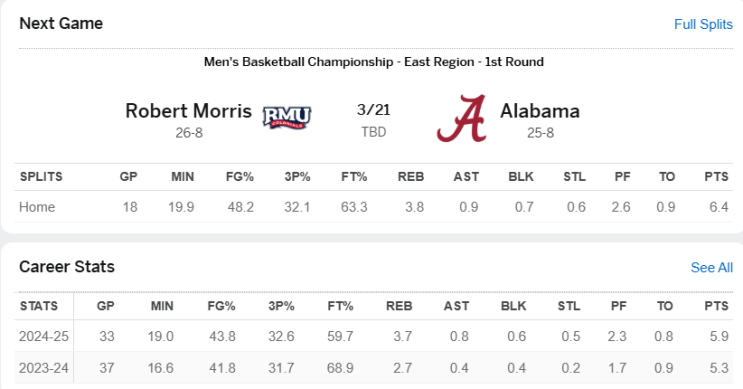Image resolution: width=743 pixels, height=389 pixels.
Task: Open the See All career stats link
Action: 711,268
